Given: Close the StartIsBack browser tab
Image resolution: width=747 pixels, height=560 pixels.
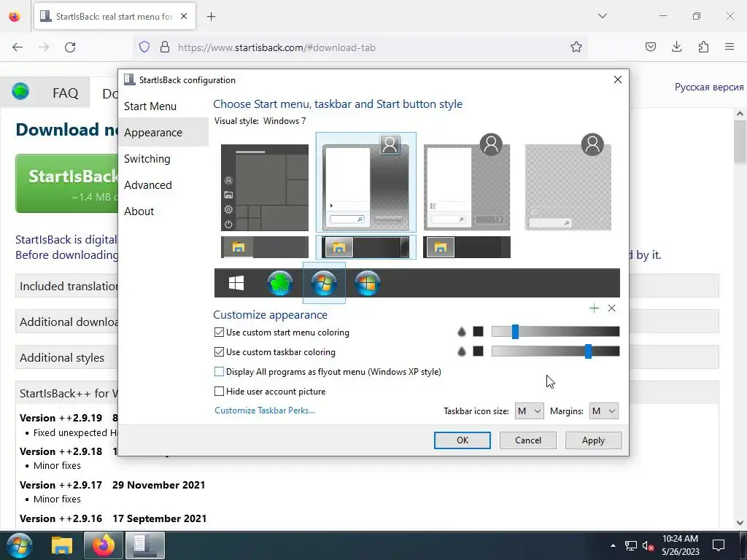Looking at the screenshot, I should pyautogui.click(x=184, y=16).
